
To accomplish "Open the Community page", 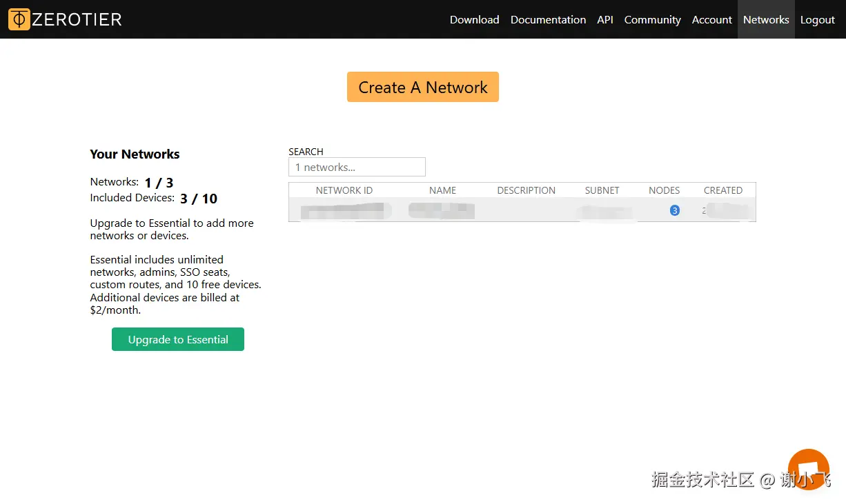I will [x=652, y=19].
